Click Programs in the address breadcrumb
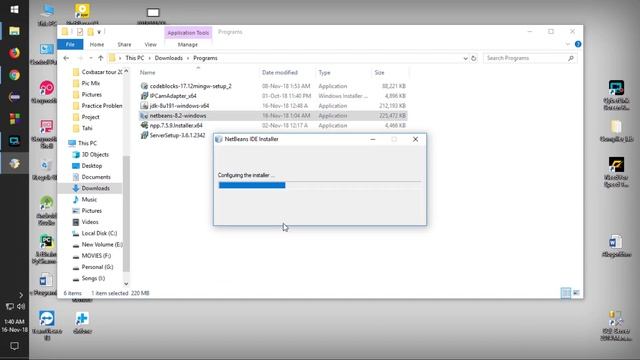Image resolution: width=640 pixels, height=360 pixels. 205,58
